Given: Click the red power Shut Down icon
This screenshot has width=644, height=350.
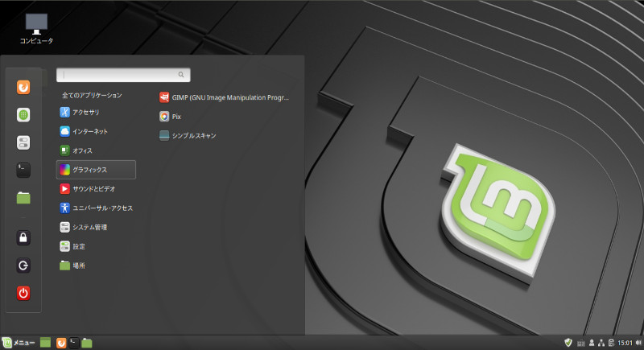Looking at the screenshot, I should click(x=23, y=293).
